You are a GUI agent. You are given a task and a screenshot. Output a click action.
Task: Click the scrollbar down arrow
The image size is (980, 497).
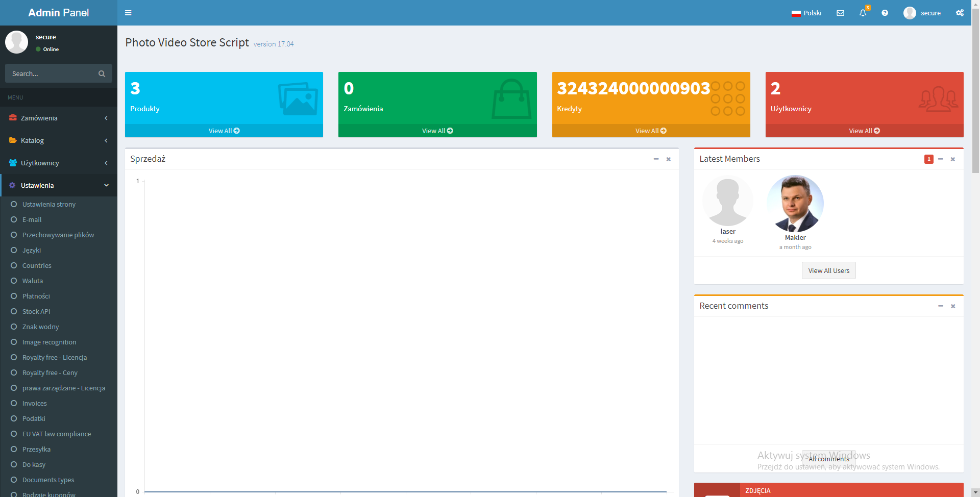tap(975, 493)
